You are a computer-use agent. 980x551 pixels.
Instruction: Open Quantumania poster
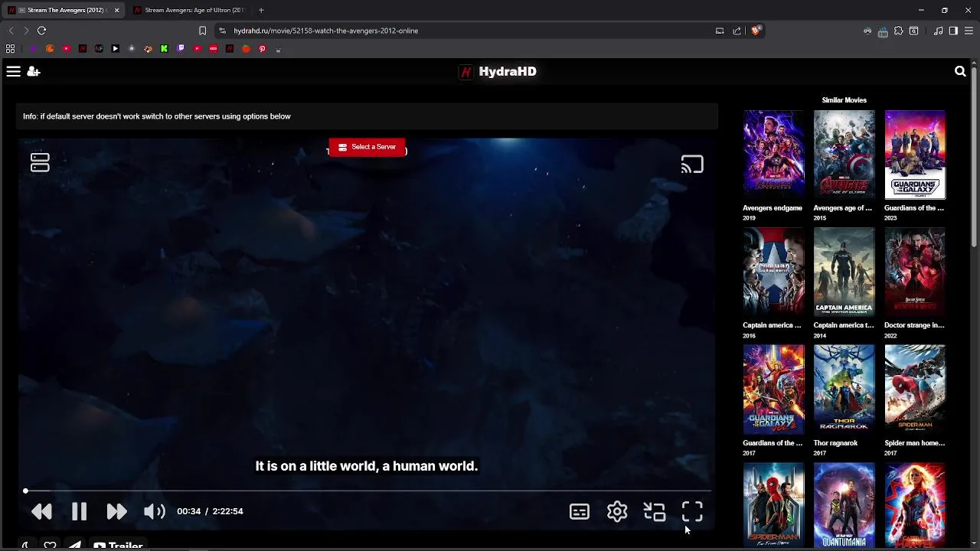coord(844,506)
